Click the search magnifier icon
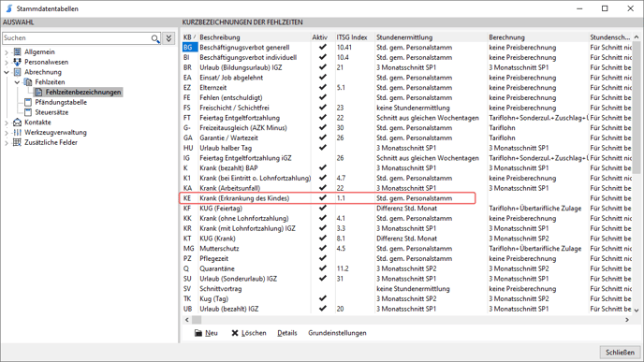This screenshot has height=362, width=644. coord(154,38)
